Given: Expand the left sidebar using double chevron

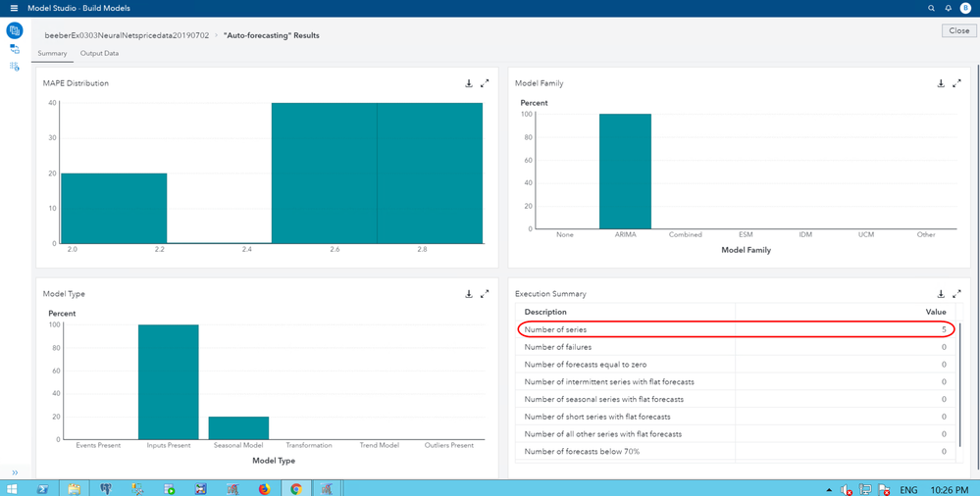Looking at the screenshot, I should (x=15, y=472).
